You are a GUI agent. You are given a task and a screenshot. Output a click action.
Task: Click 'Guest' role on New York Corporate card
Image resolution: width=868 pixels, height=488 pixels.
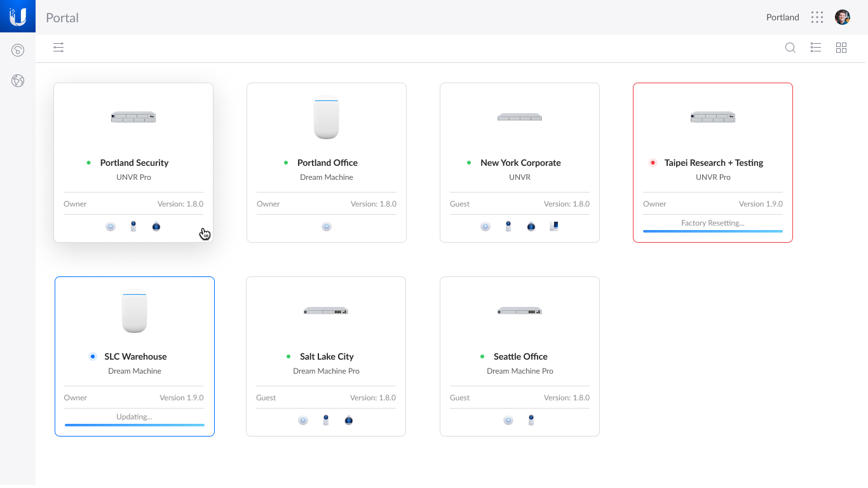click(x=460, y=204)
